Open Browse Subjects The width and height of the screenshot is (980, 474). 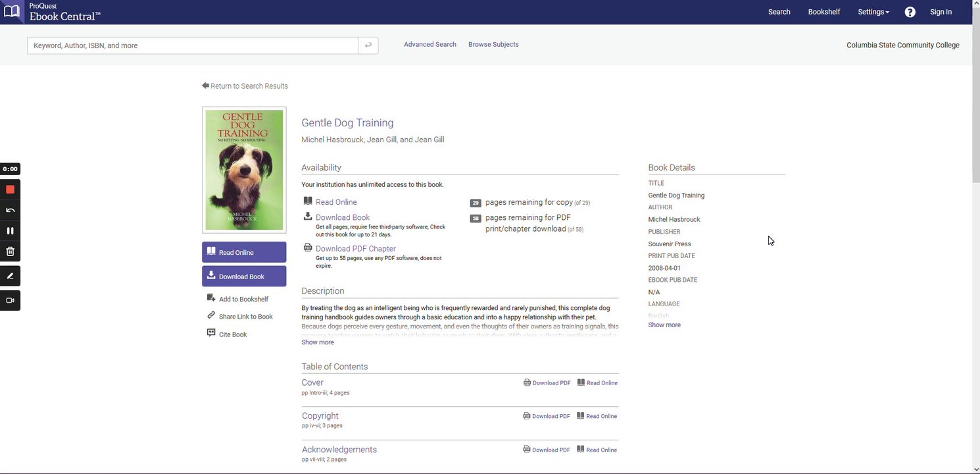coord(493,44)
